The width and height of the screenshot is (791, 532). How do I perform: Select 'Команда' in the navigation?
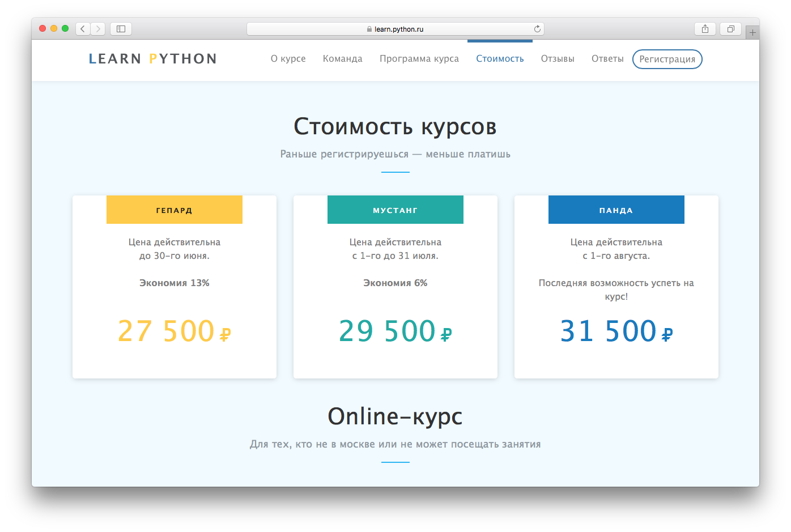[342, 59]
